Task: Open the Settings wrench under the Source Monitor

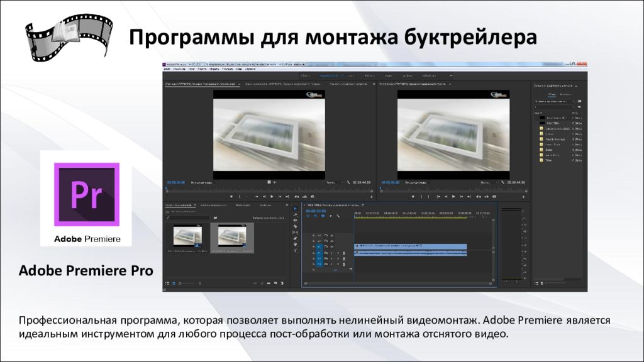Action: 348,182
